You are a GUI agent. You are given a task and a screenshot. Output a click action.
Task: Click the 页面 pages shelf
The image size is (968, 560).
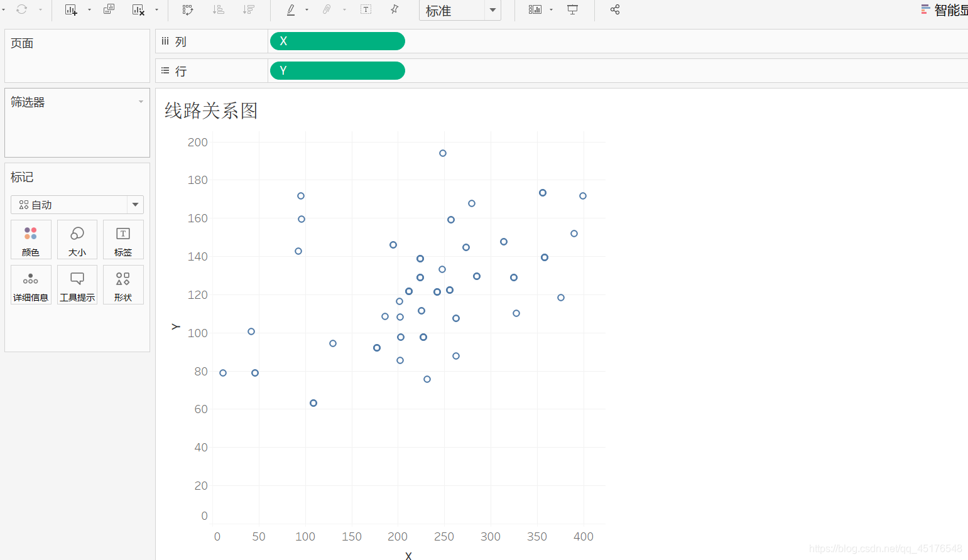pos(77,56)
